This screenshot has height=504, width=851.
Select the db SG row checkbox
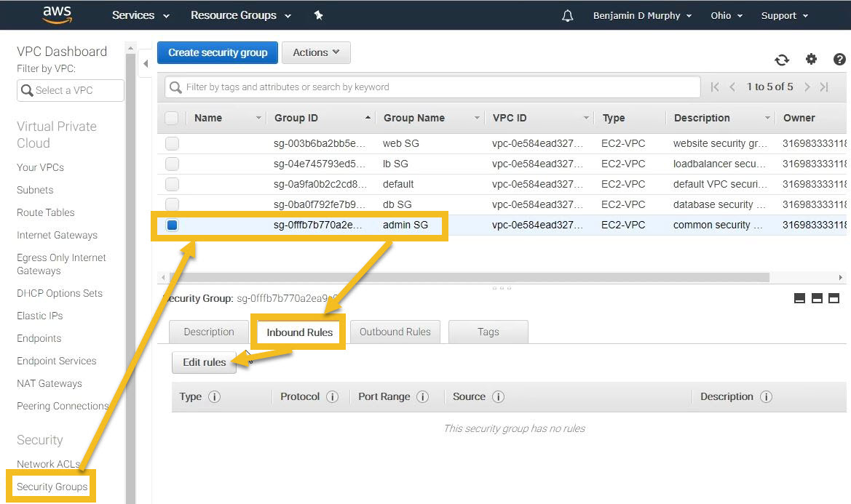172,204
